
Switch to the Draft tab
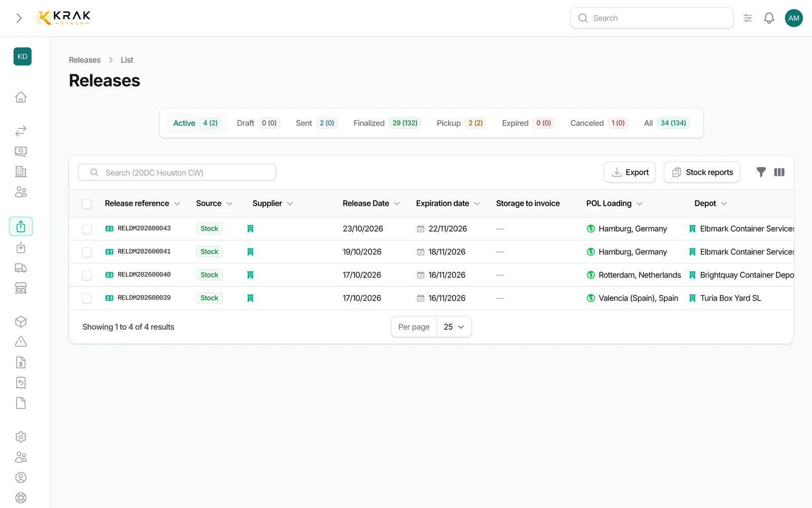click(258, 123)
